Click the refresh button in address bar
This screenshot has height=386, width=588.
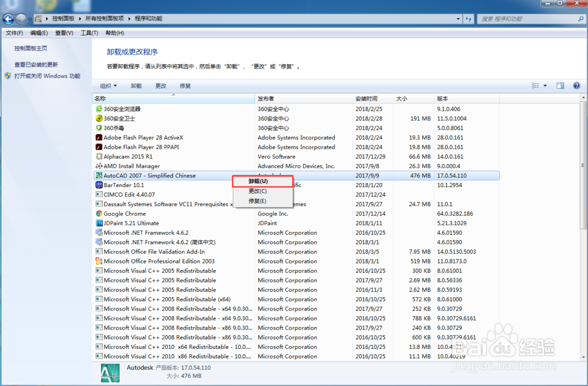tap(469, 18)
